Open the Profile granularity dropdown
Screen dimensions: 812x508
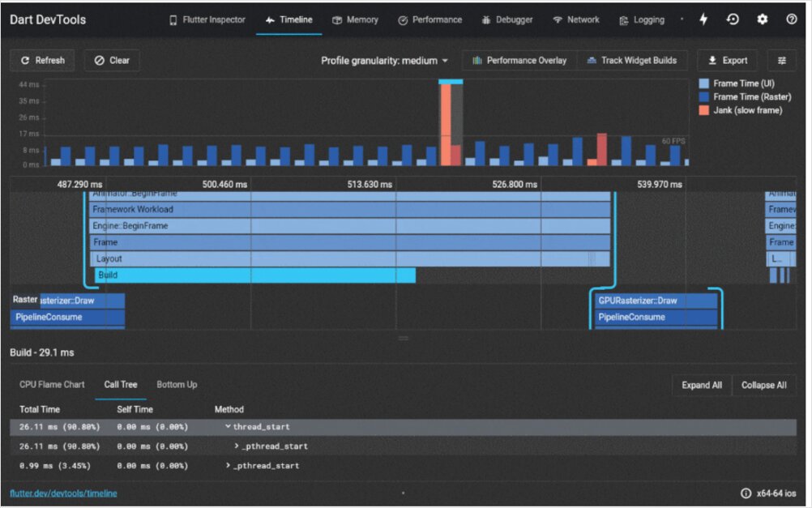point(385,59)
